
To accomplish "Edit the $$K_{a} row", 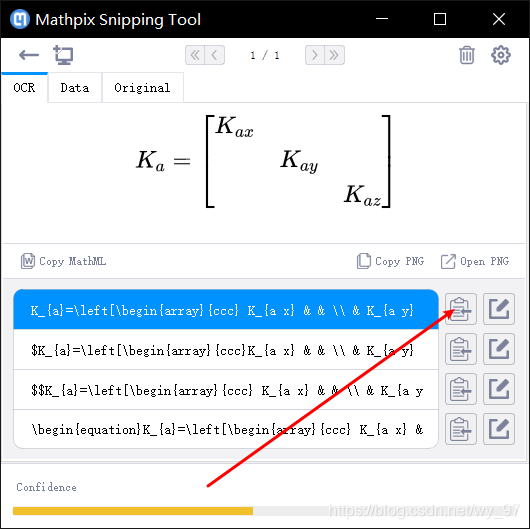I will click(x=499, y=389).
